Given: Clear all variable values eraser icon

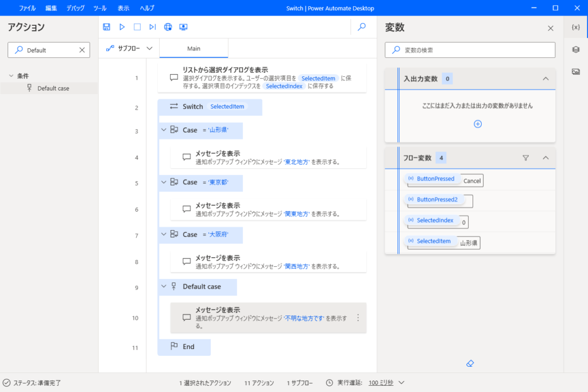Looking at the screenshot, I should pos(470,363).
